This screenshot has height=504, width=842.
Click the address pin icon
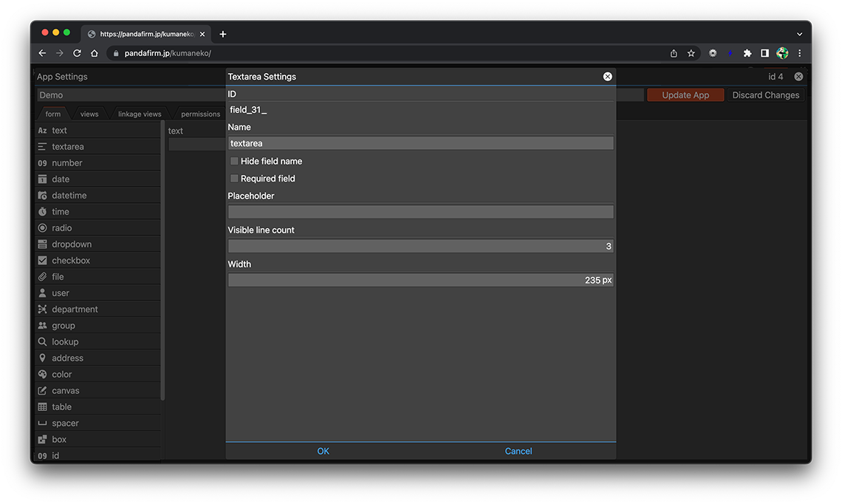[x=42, y=358]
